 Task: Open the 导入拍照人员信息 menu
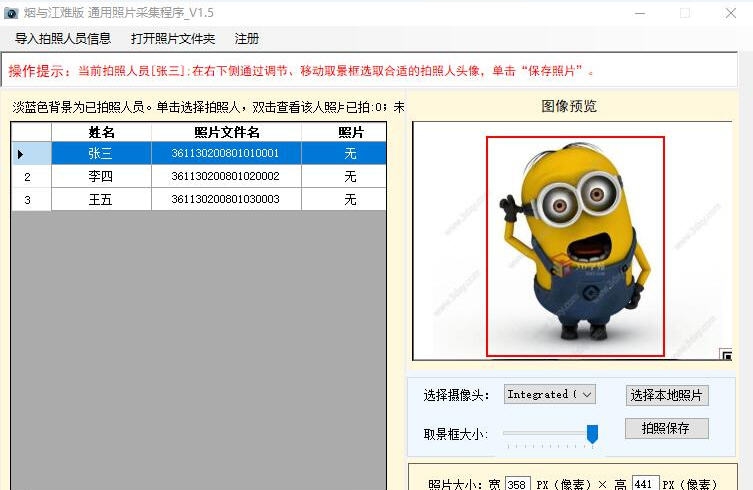63,38
